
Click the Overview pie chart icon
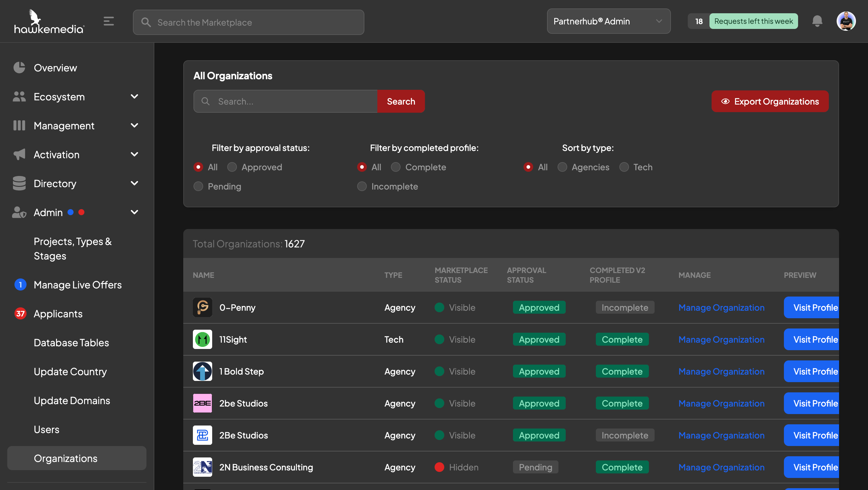19,68
